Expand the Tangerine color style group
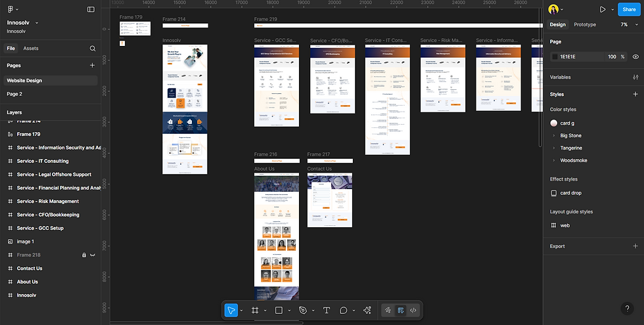The height and width of the screenshot is (325, 644). point(553,148)
